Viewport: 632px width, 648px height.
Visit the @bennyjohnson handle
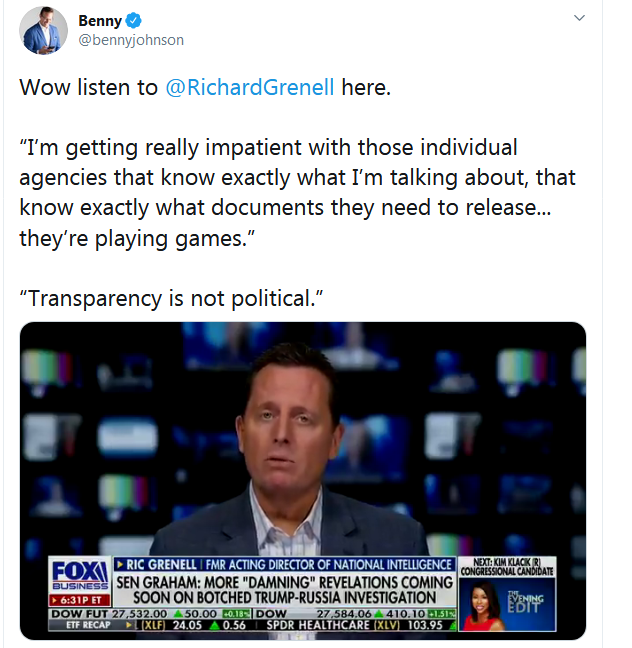131,40
